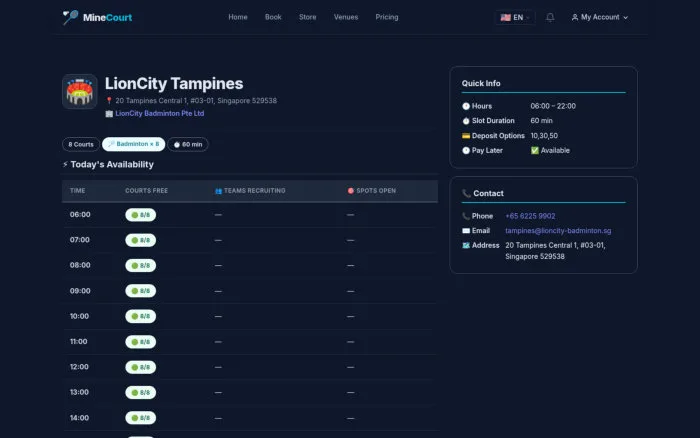The height and width of the screenshot is (438, 700).
Task: Click 8/8 badge in the 11:00 row
Action: (141, 342)
